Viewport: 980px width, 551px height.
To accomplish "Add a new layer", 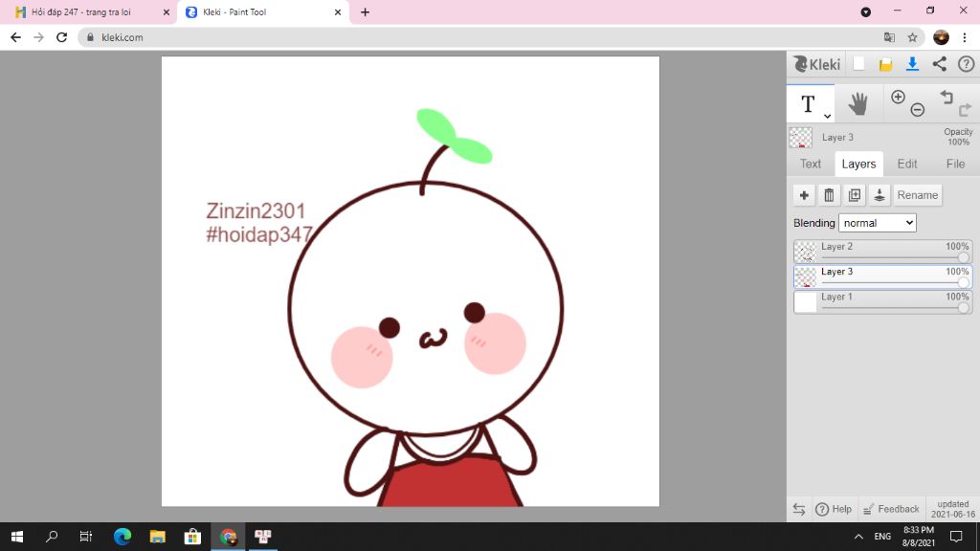I will click(x=804, y=195).
